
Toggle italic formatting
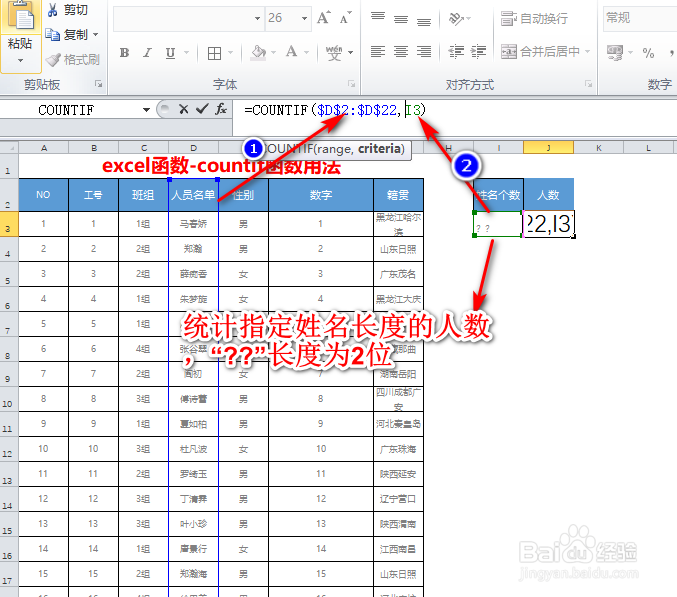[147, 53]
